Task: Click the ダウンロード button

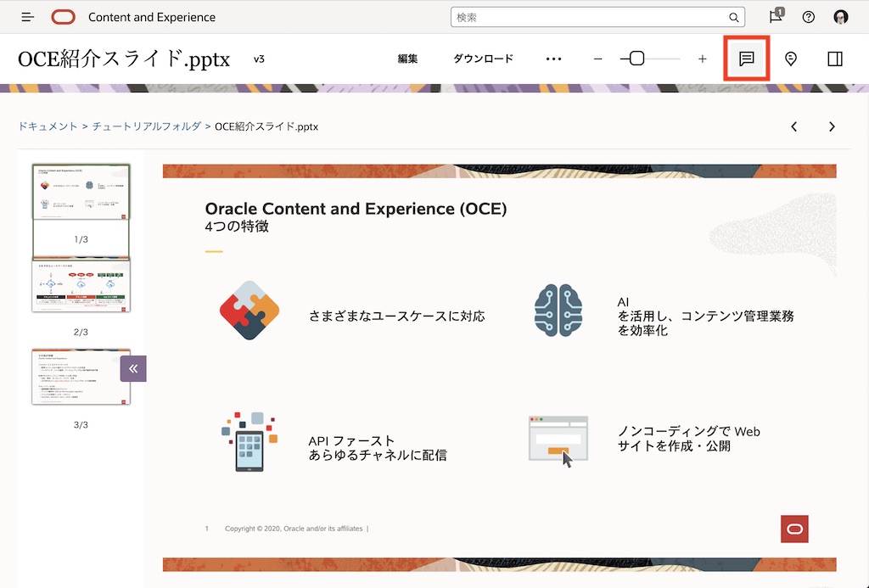Action: click(x=483, y=59)
